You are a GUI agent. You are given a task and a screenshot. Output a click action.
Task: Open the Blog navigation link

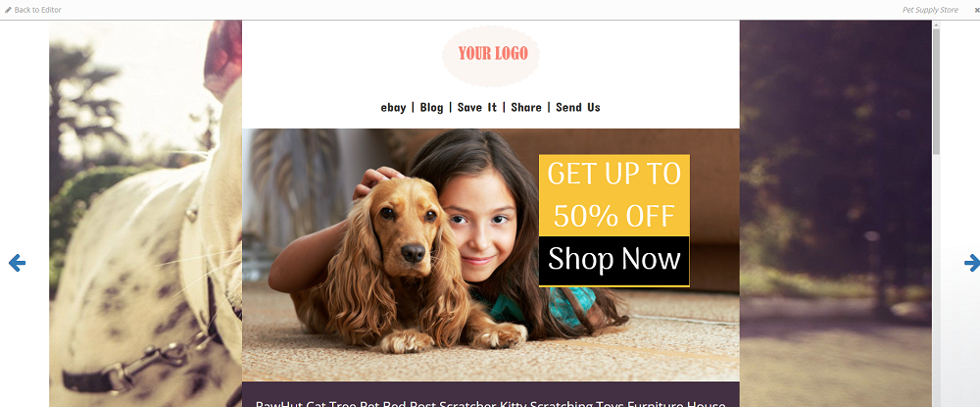(431, 108)
